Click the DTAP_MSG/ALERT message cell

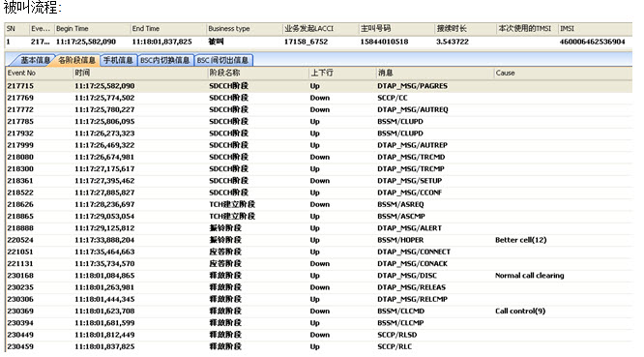(409, 228)
